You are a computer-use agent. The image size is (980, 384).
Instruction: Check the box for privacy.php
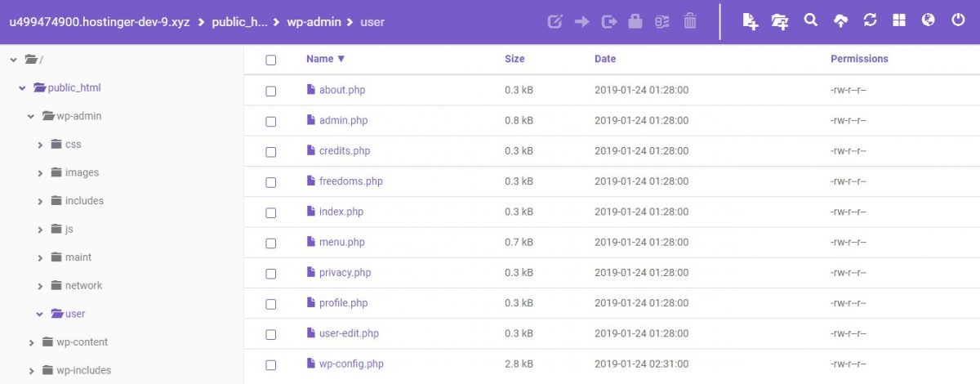click(271, 274)
